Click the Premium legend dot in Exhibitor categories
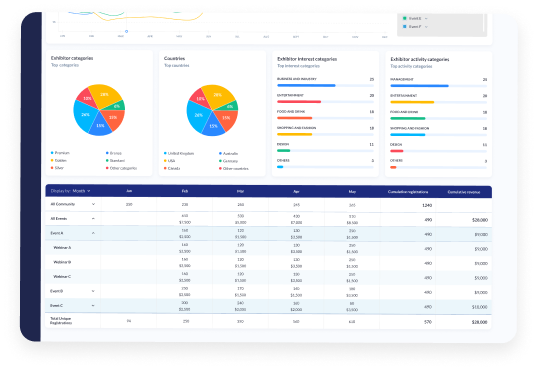Viewport: 539px width, 371px height. 52,153
